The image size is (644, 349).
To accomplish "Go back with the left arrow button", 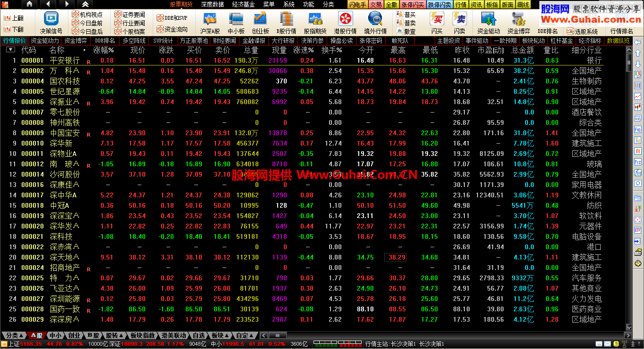I will point(48,4).
